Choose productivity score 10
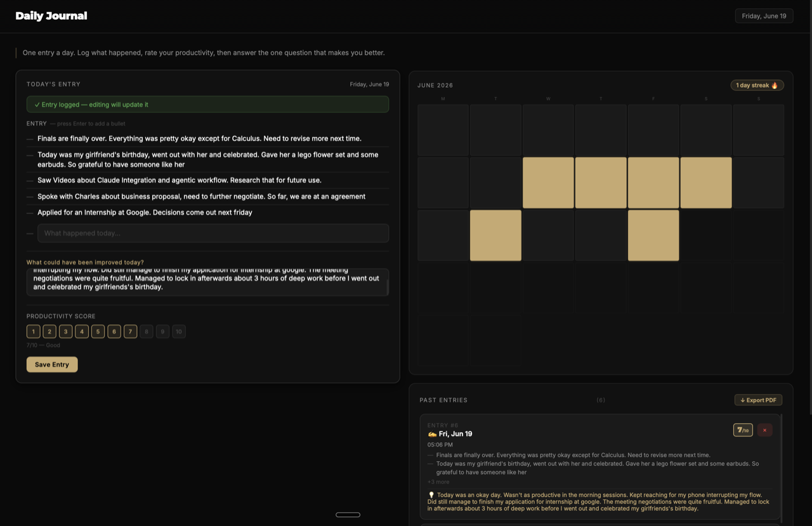 point(179,331)
